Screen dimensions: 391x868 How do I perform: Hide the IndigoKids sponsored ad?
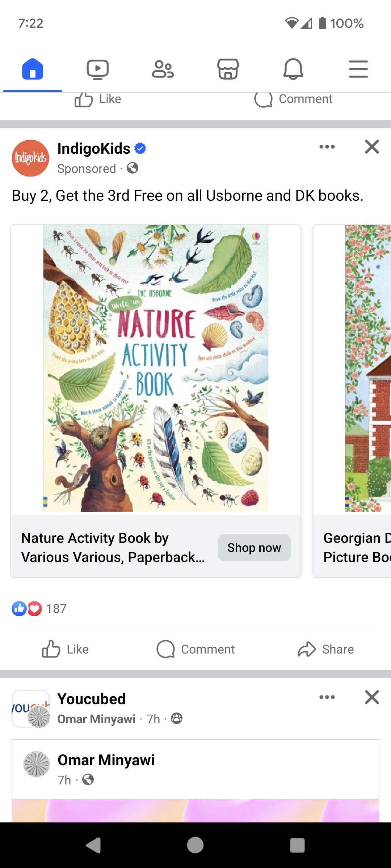tap(372, 147)
